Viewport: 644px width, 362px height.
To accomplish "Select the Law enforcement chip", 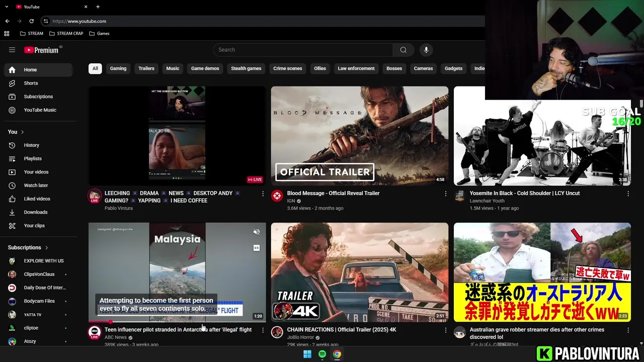I will (356, 68).
